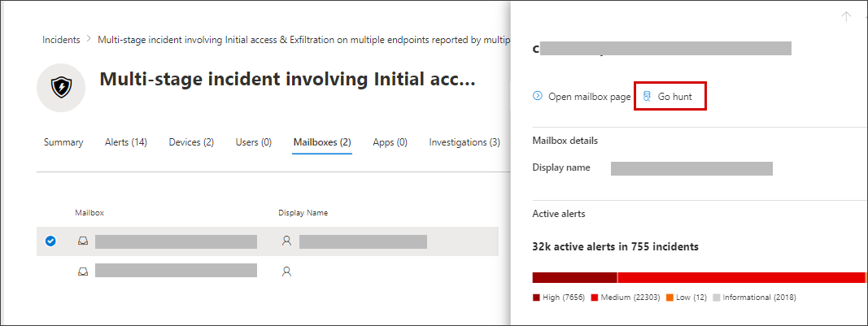Click the Incidents breadcrumb link
Viewport: 868px width, 326px height.
pyautogui.click(x=61, y=39)
